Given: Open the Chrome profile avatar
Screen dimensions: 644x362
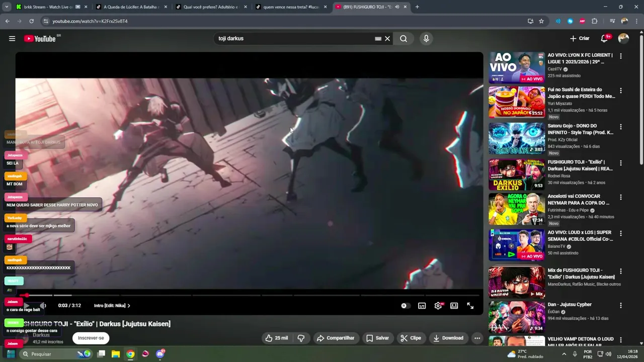Looking at the screenshot, I should [x=624, y=21].
